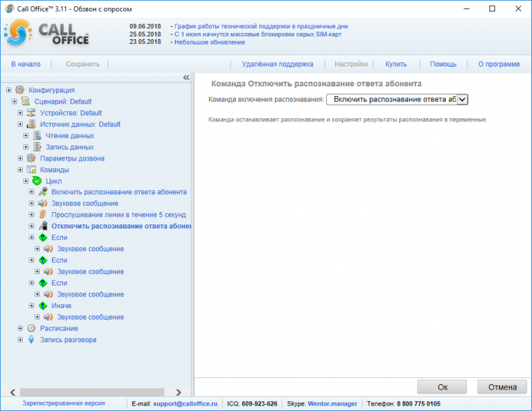The height and width of the screenshot is (411, 532).
Task: Expand the Чтение данных tree node
Action: (26, 136)
